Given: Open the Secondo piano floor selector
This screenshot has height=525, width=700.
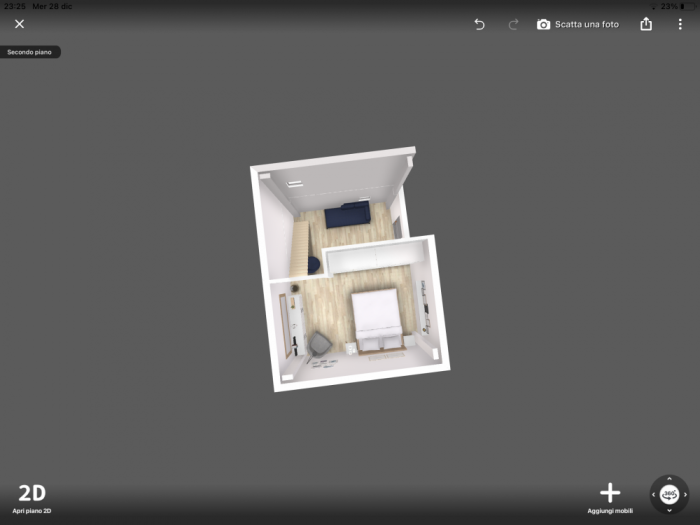Looking at the screenshot, I should [30, 52].
